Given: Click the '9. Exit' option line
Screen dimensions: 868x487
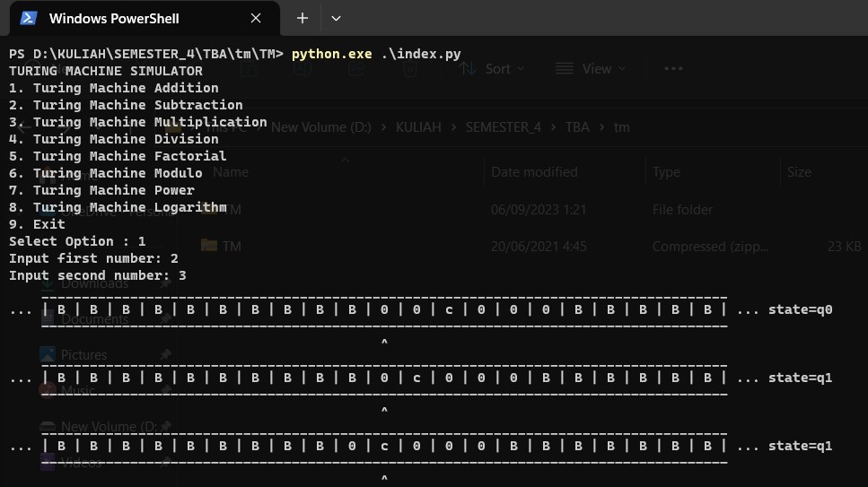Looking at the screenshot, I should (37, 224).
